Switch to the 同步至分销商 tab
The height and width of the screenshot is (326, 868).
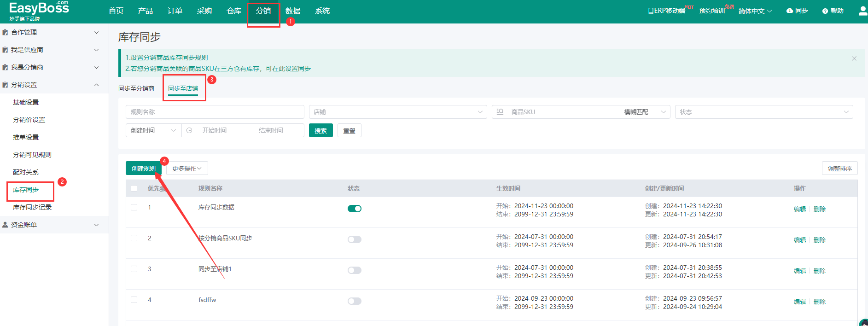point(136,88)
